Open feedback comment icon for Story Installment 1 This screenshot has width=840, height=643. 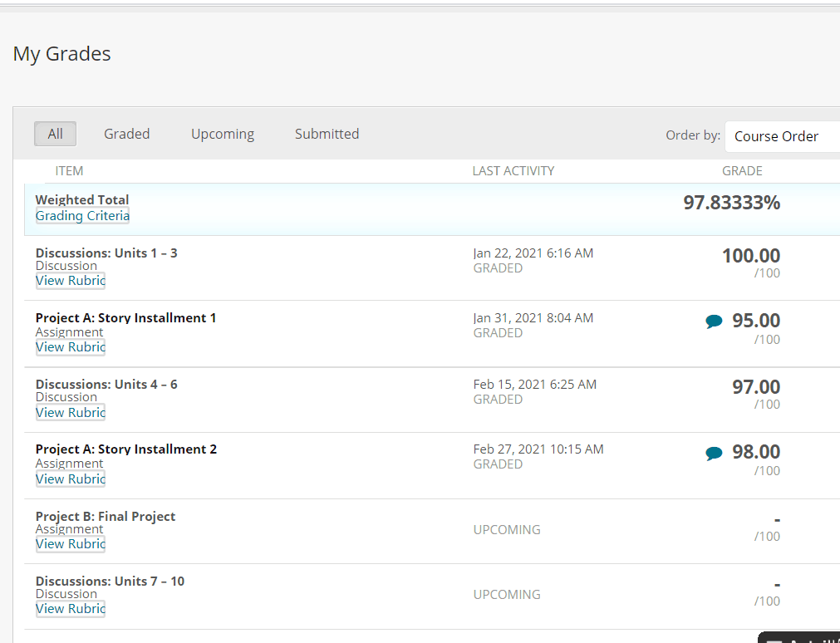click(x=714, y=321)
